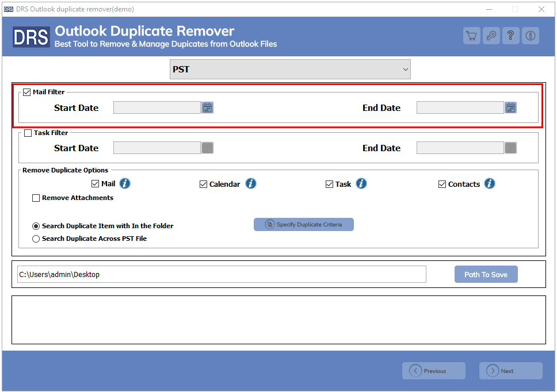Select Search Duplicate Item with In the Folder

pos(36,226)
